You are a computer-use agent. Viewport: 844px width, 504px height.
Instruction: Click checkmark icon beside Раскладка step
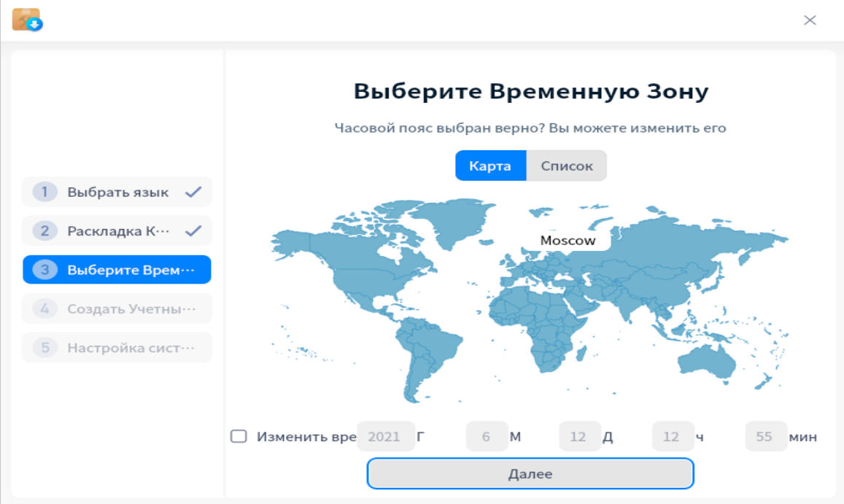coord(193,231)
